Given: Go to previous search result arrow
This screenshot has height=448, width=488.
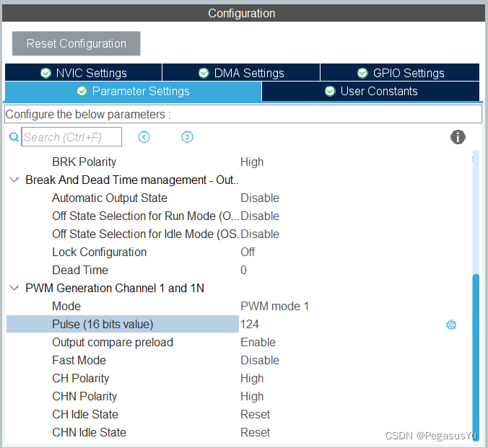Looking at the screenshot, I should point(144,137).
